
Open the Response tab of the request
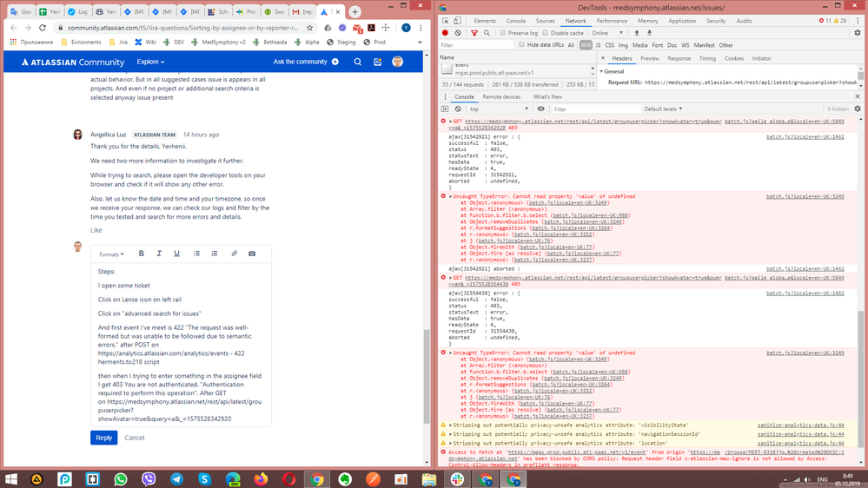(x=679, y=58)
